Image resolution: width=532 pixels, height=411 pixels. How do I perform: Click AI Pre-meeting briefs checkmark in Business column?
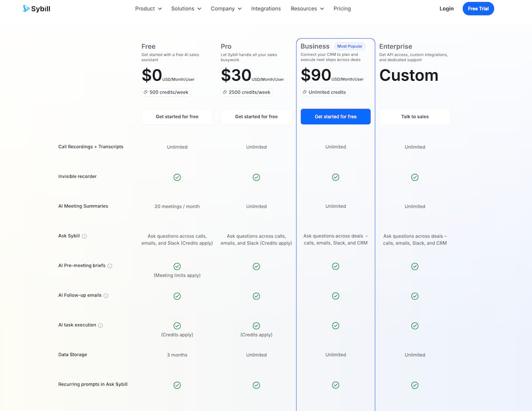coord(336,266)
